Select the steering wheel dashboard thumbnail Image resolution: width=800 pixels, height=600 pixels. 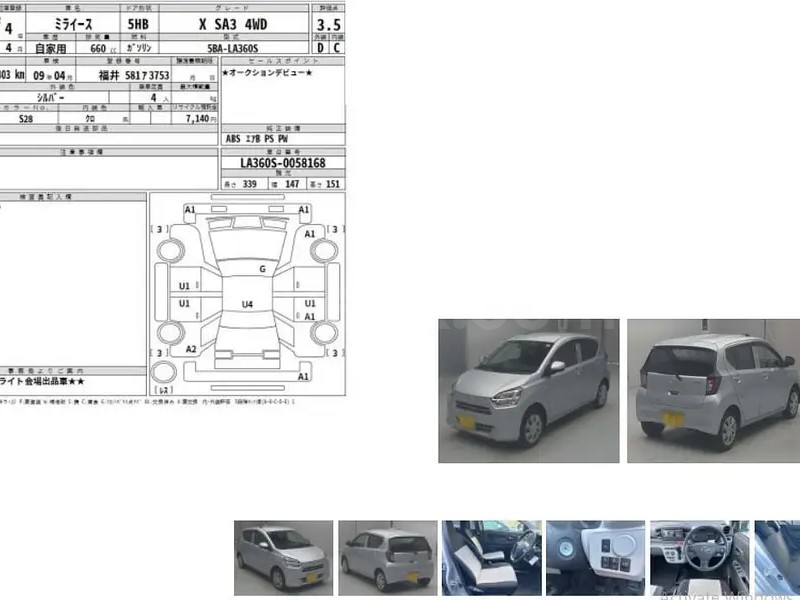click(699, 558)
